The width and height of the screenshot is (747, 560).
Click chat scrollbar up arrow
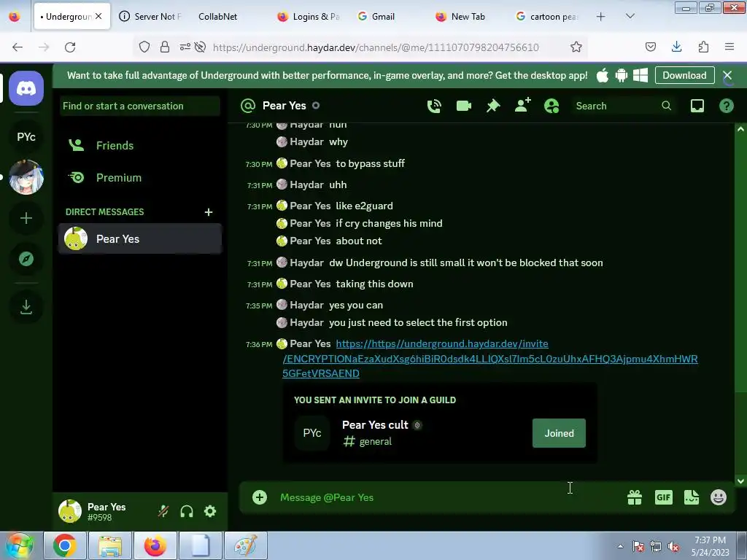[x=740, y=129]
